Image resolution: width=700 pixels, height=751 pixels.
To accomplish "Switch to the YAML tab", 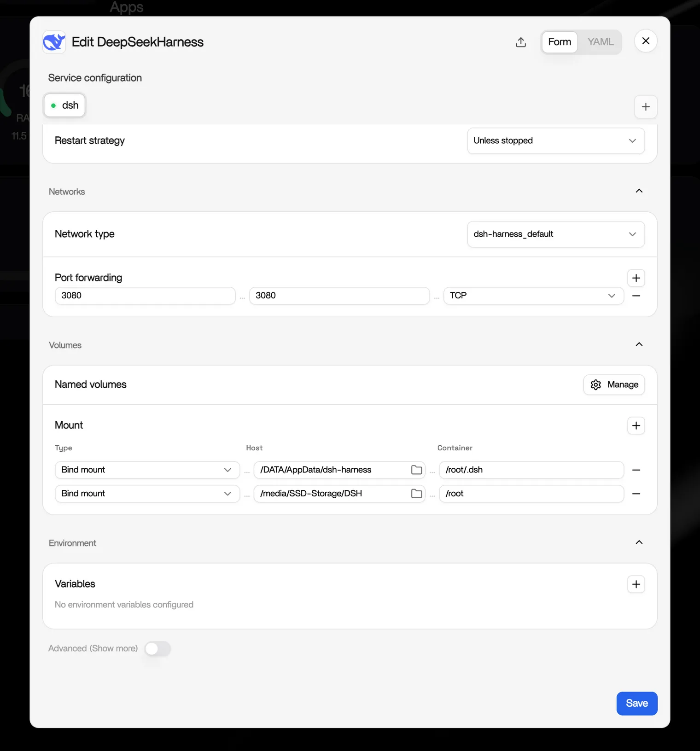I will click(600, 42).
